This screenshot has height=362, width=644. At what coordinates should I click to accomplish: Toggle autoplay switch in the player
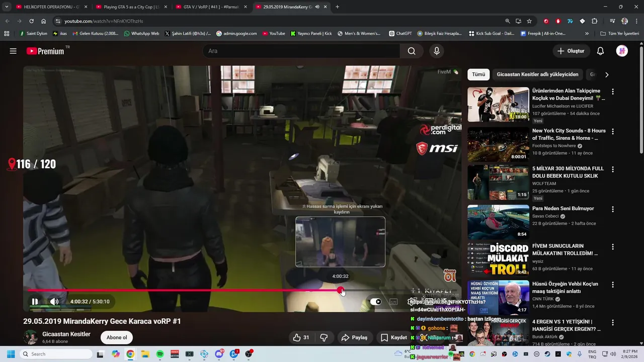(376, 302)
